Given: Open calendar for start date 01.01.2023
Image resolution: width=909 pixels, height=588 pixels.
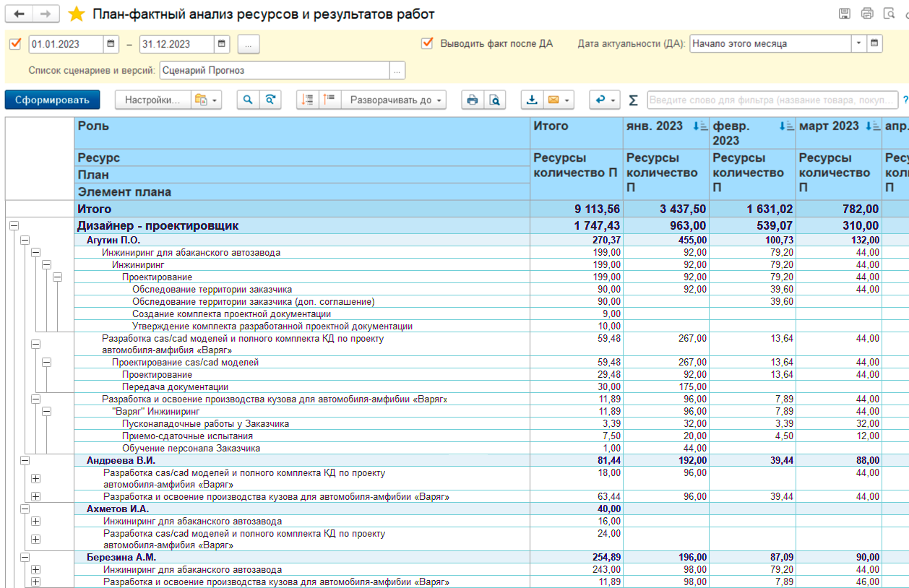Looking at the screenshot, I should [x=111, y=44].
